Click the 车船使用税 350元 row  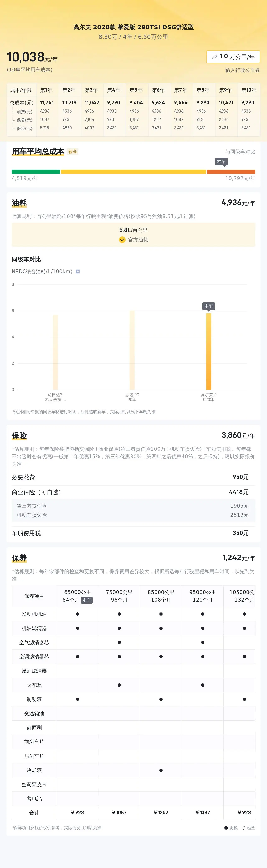click(x=133, y=533)
